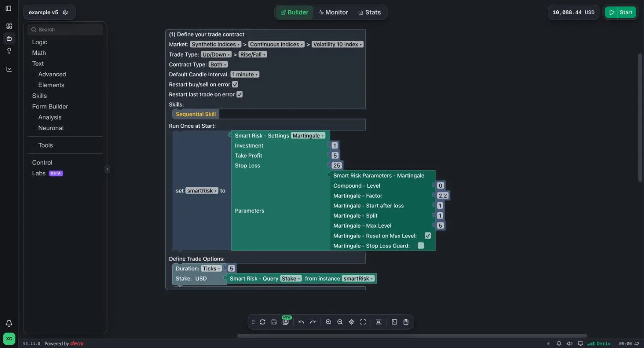Open the dashboard grid icon in left rail
644x348 pixels.
pos(9,26)
